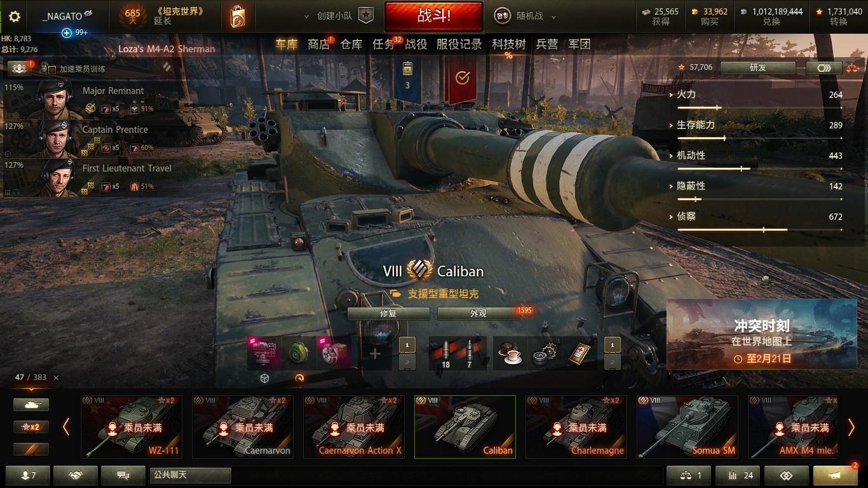
Task: Expand the firepower stats section
Action: pyautogui.click(x=686, y=95)
